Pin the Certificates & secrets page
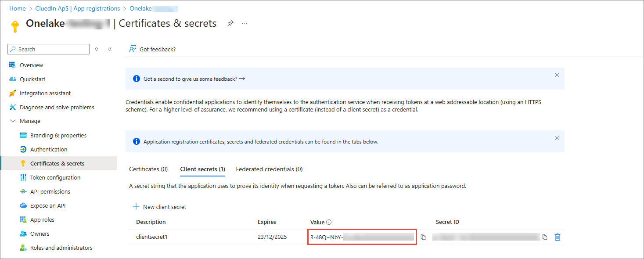Image resolution: width=644 pixels, height=259 pixels. [x=230, y=24]
